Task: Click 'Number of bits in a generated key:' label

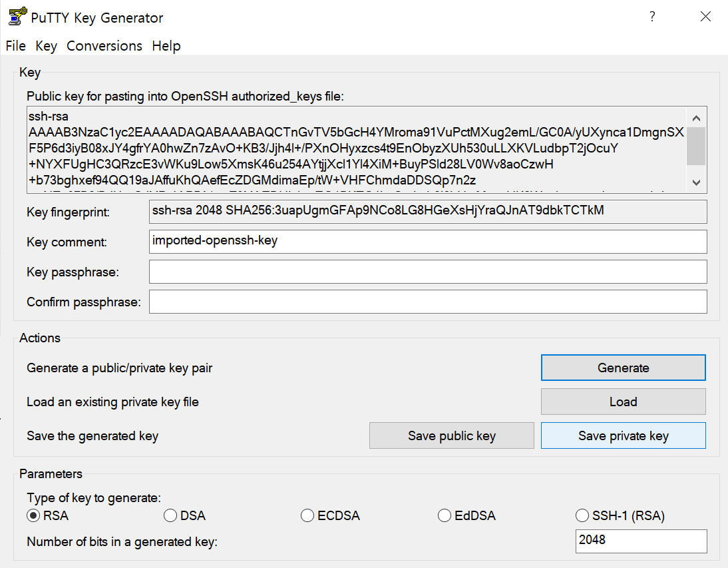Action: [122, 541]
